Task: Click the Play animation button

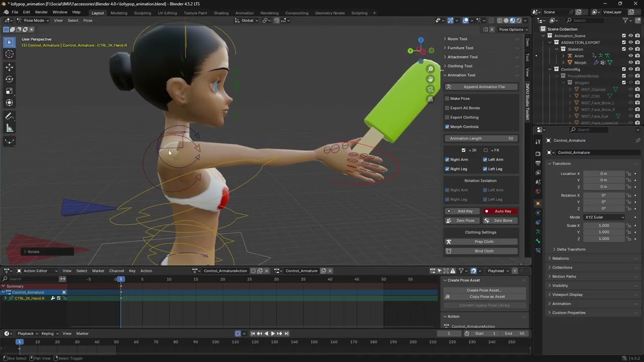Action: coord(273,333)
